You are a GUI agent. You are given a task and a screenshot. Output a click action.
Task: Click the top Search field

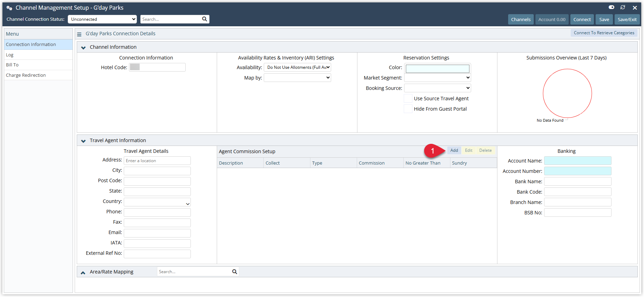171,19
